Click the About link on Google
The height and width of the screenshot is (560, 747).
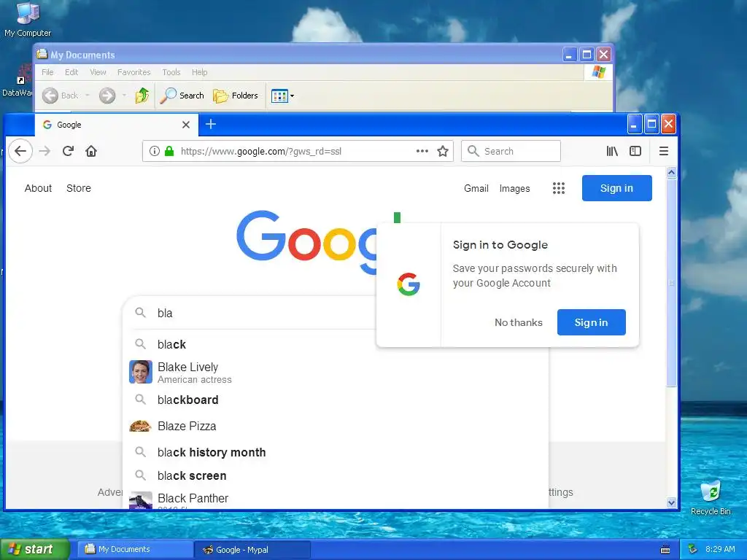[x=38, y=188]
